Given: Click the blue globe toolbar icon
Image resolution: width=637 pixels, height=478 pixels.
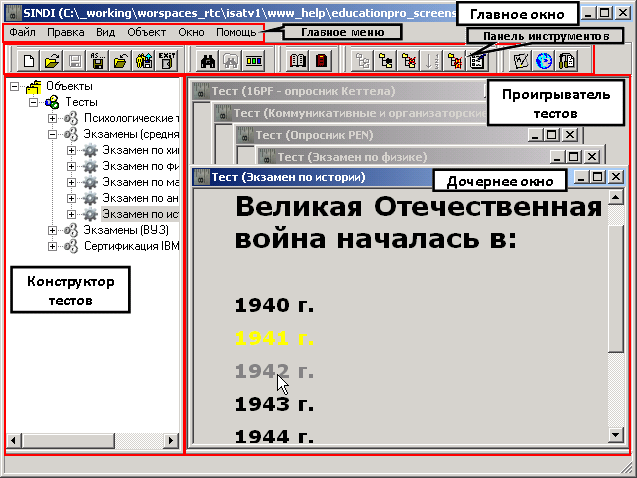Looking at the screenshot, I should pyautogui.click(x=544, y=61).
